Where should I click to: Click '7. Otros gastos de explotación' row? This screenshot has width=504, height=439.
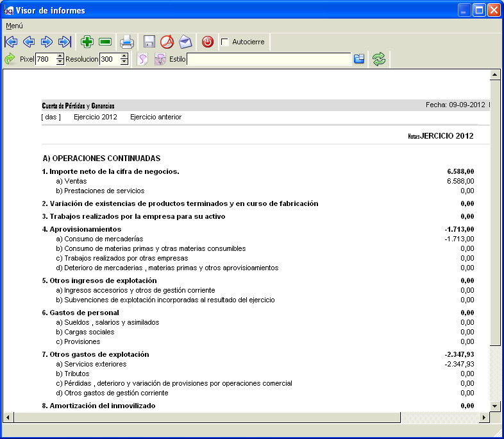pyautogui.click(x=96, y=354)
